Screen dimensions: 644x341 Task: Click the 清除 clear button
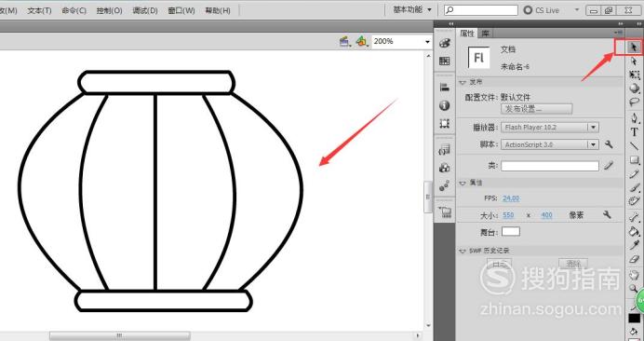point(573,264)
